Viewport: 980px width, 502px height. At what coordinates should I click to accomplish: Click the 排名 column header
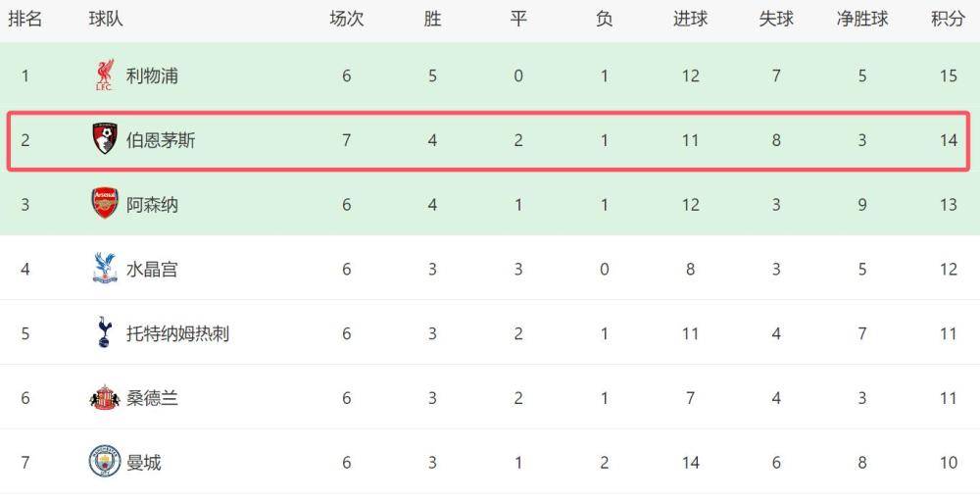point(24,19)
